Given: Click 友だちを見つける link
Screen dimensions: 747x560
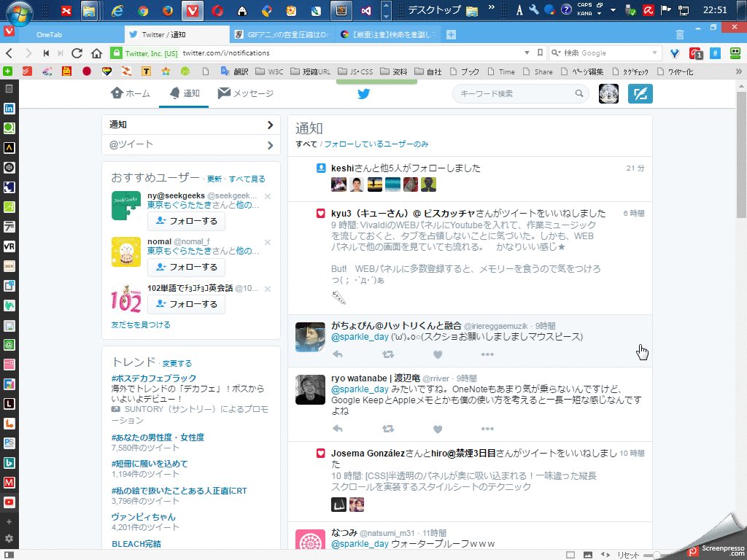Looking at the screenshot, I should tap(141, 324).
